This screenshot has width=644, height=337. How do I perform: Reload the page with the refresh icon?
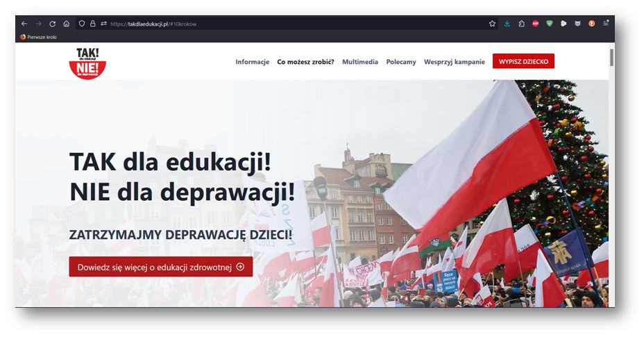(53, 24)
